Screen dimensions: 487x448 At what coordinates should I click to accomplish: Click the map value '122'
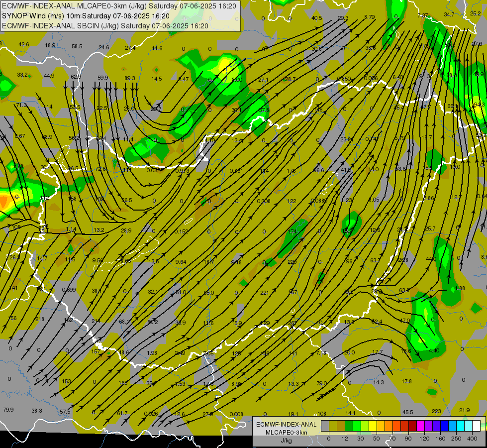[292, 201]
